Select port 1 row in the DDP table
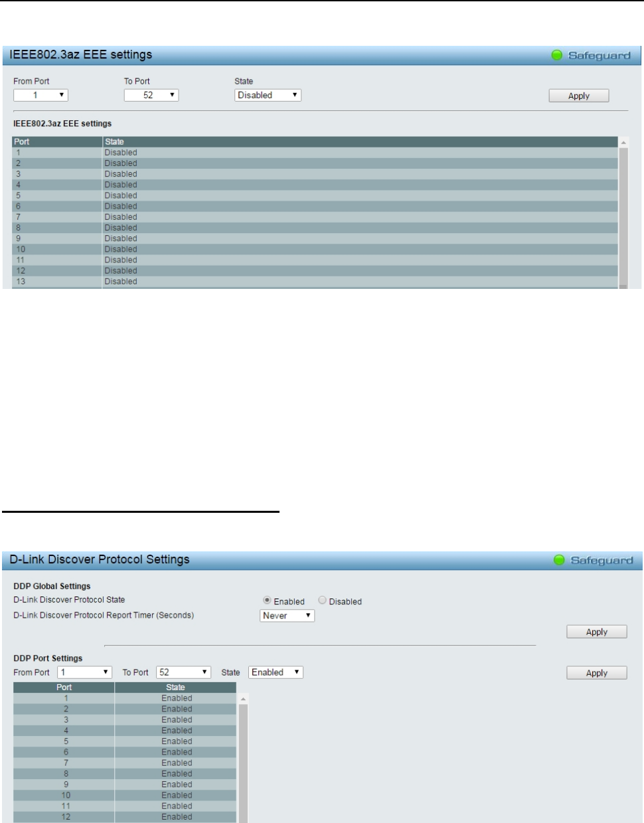 (x=125, y=698)
